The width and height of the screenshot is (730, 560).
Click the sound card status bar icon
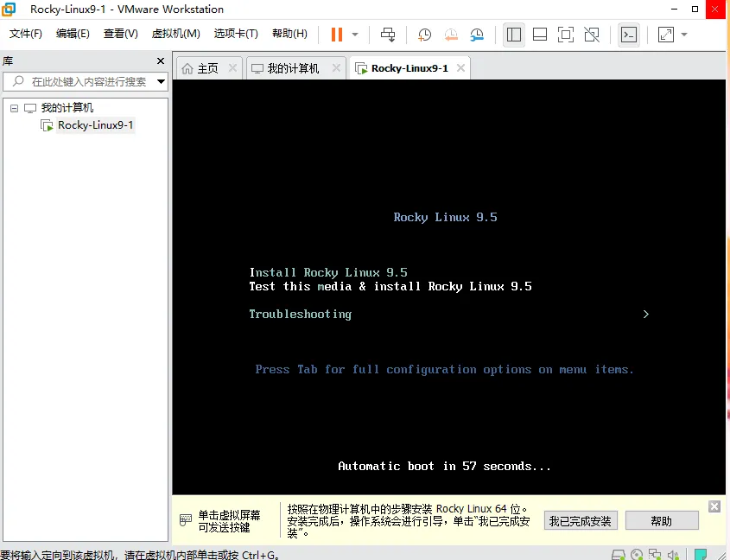click(x=673, y=555)
